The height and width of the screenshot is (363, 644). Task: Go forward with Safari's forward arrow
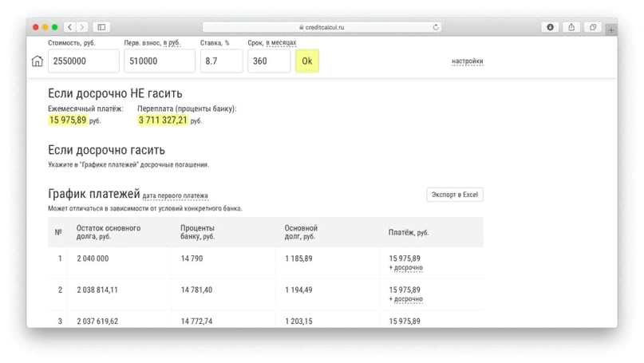81,27
